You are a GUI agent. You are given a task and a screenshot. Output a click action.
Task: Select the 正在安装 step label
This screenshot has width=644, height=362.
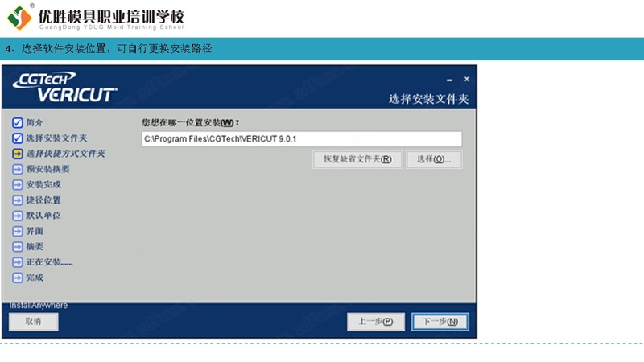[x=49, y=262]
